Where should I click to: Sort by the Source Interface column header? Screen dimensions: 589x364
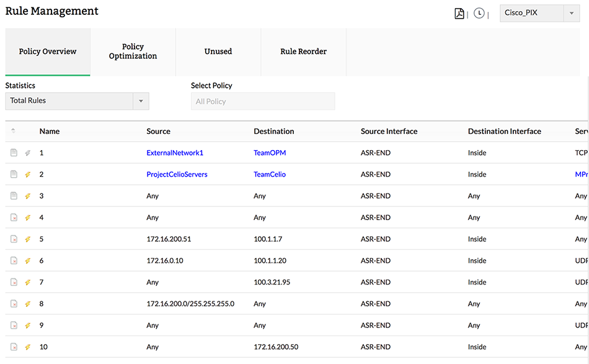pos(389,131)
